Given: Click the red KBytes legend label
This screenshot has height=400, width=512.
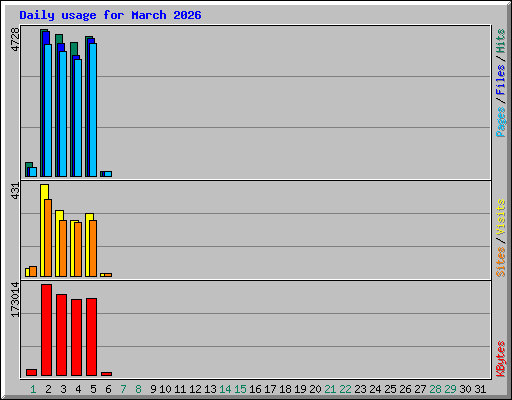Looking at the screenshot, I should pos(501,359).
